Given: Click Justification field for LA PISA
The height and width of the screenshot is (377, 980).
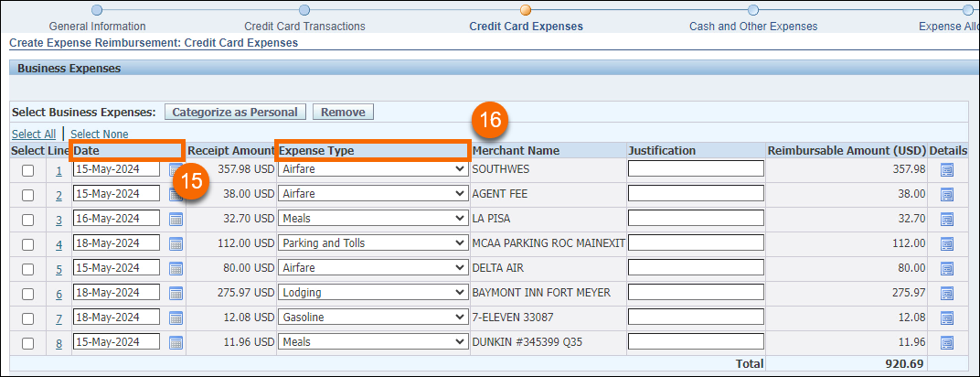Looking at the screenshot, I should click(x=697, y=218).
